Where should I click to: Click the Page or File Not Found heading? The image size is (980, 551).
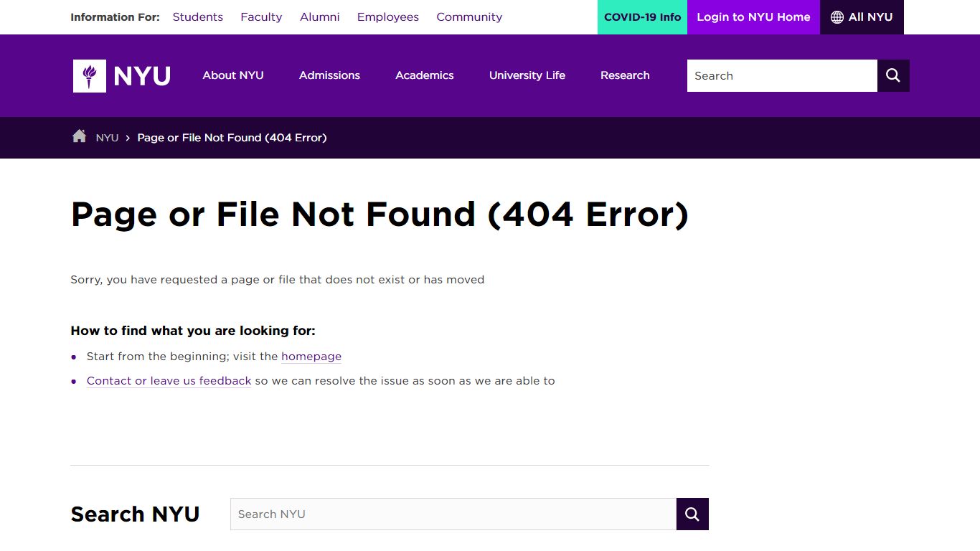click(380, 214)
